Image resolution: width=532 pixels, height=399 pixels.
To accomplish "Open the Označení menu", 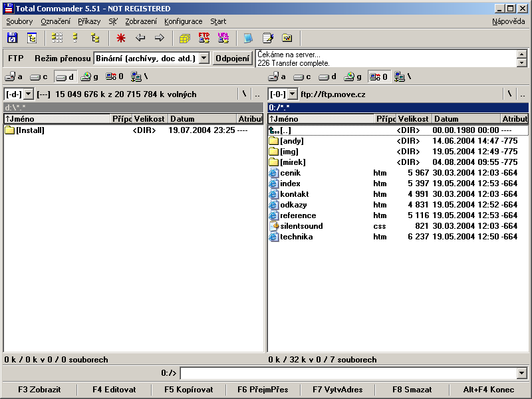I will [55, 21].
